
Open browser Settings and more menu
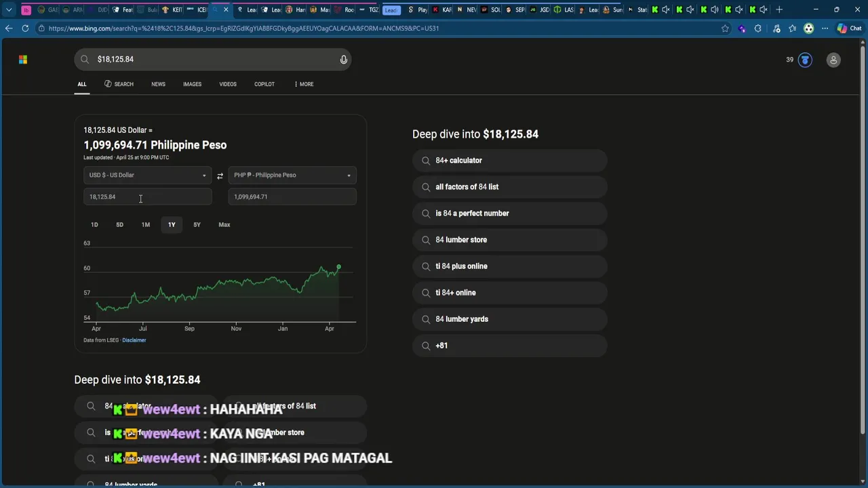click(x=825, y=28)
